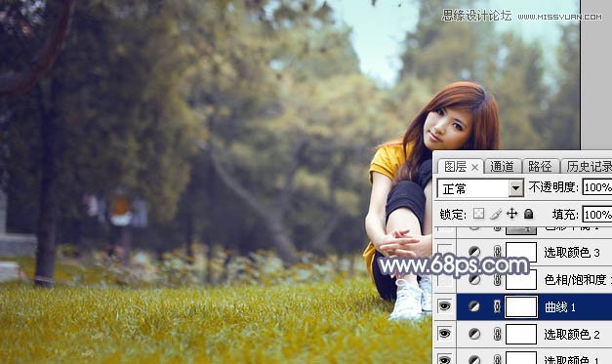Select layer mask thumbnail of 曲线 1
The width and height of the screenshot is (612, 364).
(521, 306)
